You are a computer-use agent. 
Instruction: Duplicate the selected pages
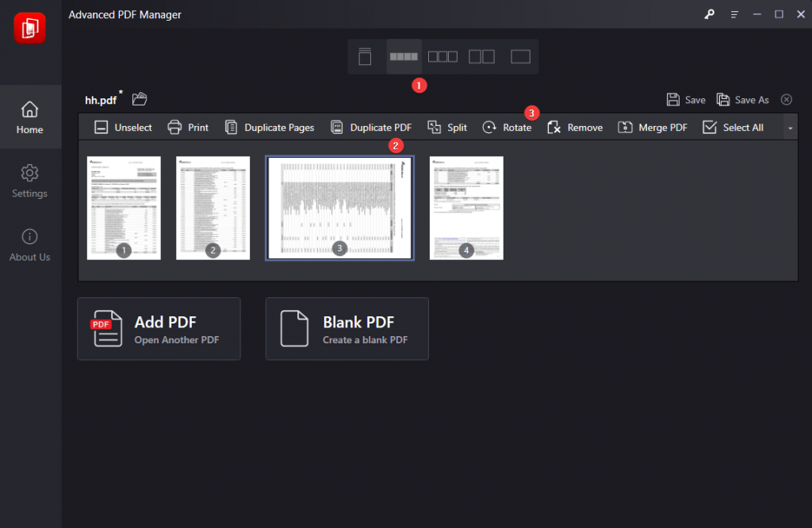270,127
